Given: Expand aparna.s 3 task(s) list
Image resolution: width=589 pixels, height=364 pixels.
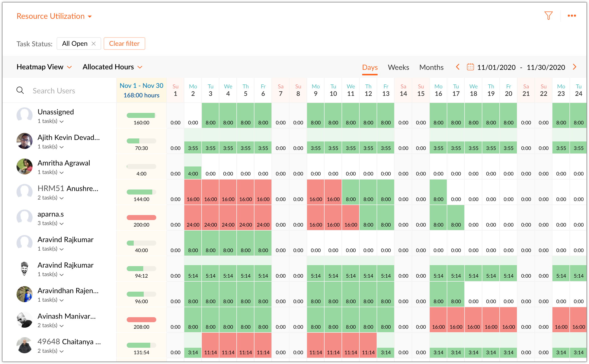Looking at the screenshot, I should tap(51, 223).
